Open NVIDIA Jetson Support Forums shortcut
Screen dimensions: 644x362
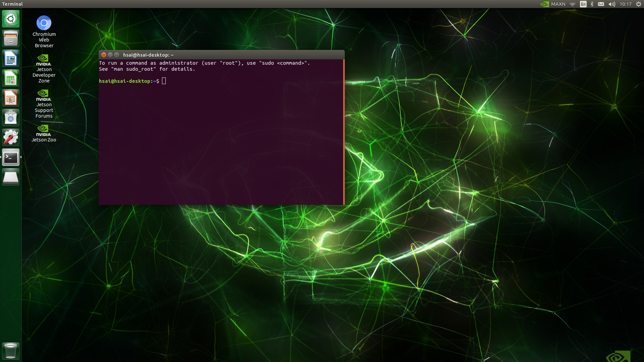click(44, 95)
